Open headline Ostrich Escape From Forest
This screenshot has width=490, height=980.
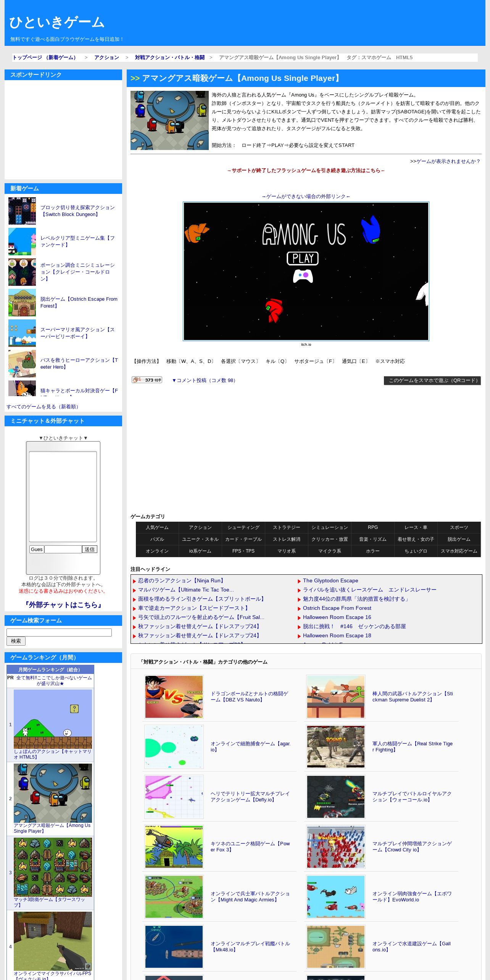(337, 608)
